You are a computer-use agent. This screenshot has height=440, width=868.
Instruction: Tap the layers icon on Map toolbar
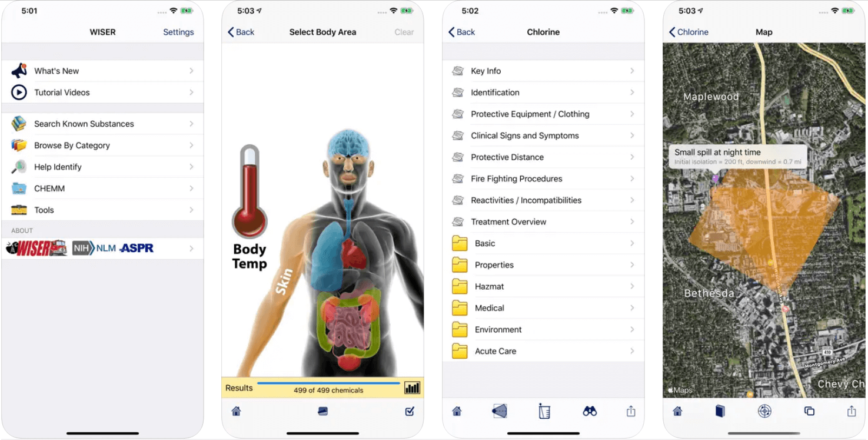click(809, 411)
